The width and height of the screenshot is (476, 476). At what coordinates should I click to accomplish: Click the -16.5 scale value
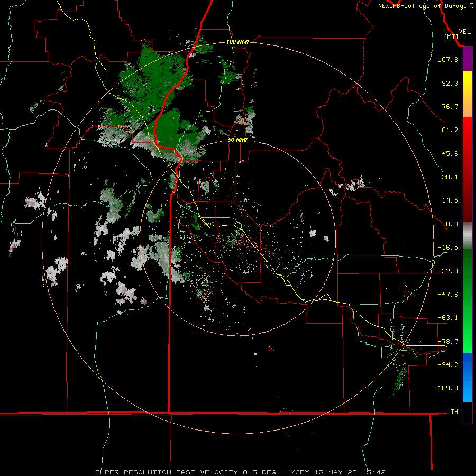pos(448,248)
